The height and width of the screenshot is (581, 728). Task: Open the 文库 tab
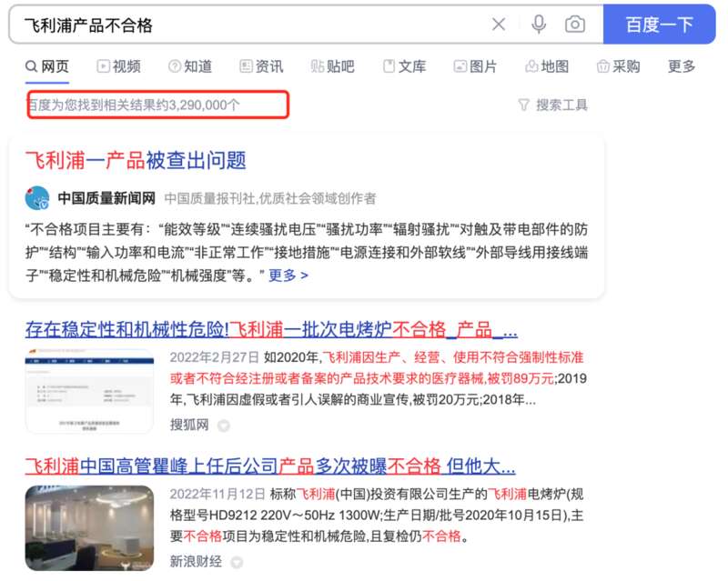[x=404, y=66]
